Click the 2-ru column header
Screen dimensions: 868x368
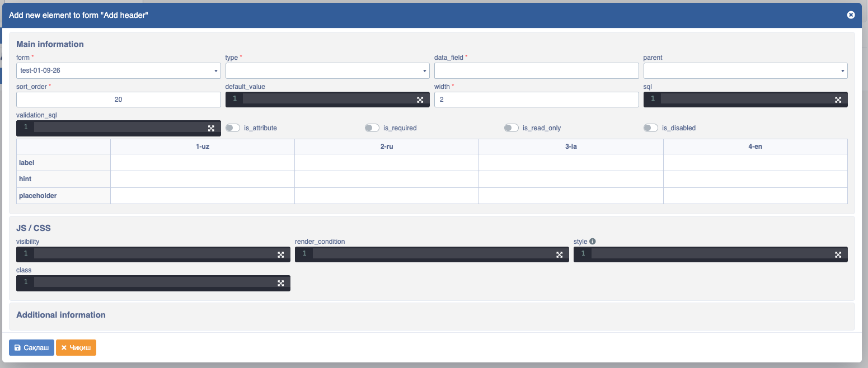pos(387,147)
